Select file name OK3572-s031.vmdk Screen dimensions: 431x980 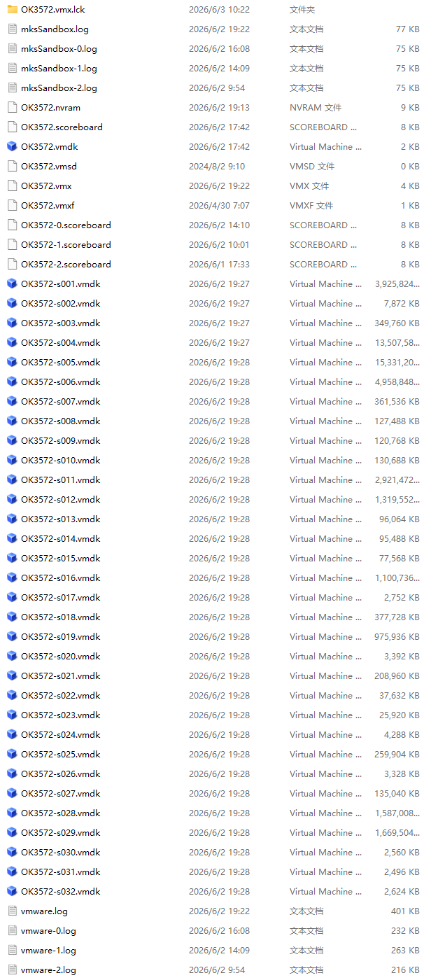click(61, 872)
